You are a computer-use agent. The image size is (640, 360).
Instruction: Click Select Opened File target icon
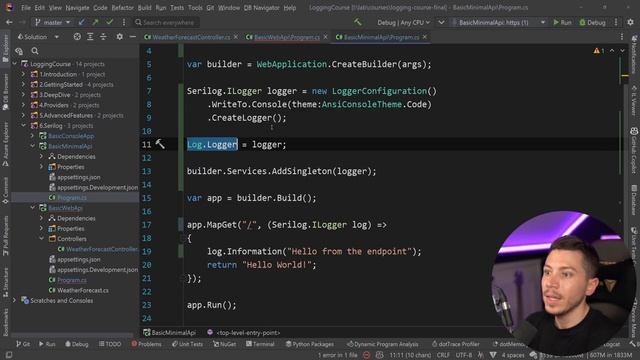coord(77,37)
